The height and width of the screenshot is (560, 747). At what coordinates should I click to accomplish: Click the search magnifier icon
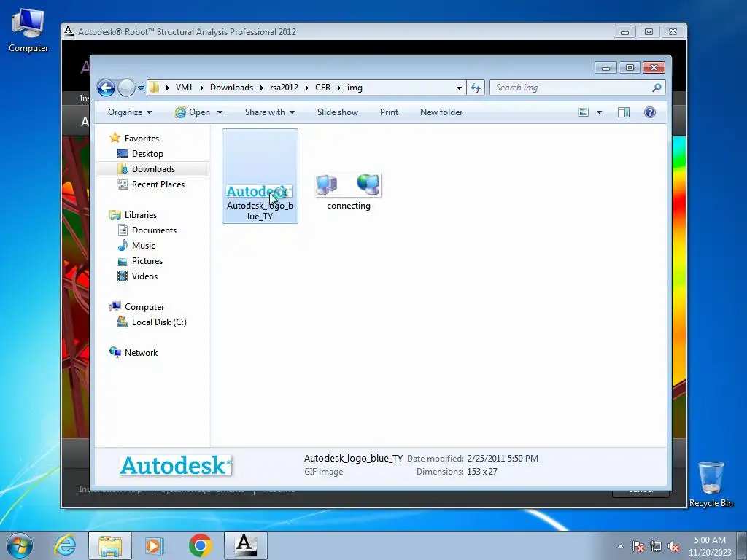point(657,87)
